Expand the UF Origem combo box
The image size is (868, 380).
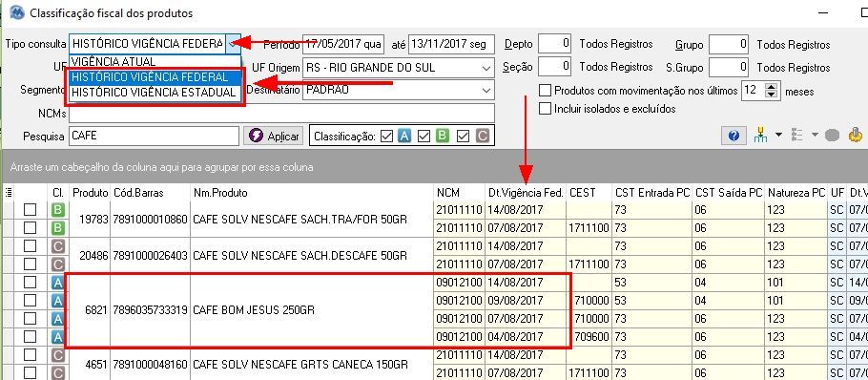(x=486, y=68)
